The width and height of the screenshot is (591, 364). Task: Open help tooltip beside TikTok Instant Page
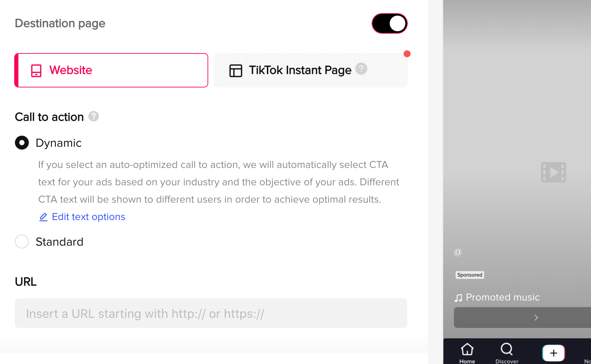pos(361,69)
